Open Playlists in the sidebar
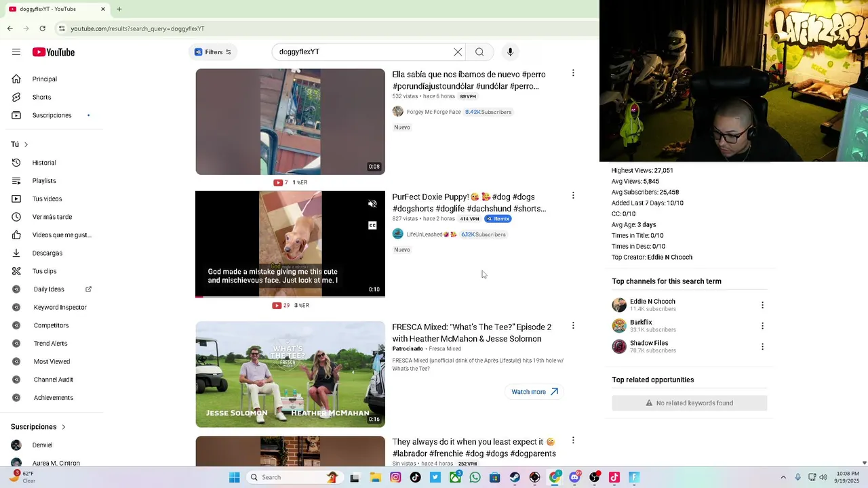The height and width of the screenshot is (488, 868). coord(45,181)
